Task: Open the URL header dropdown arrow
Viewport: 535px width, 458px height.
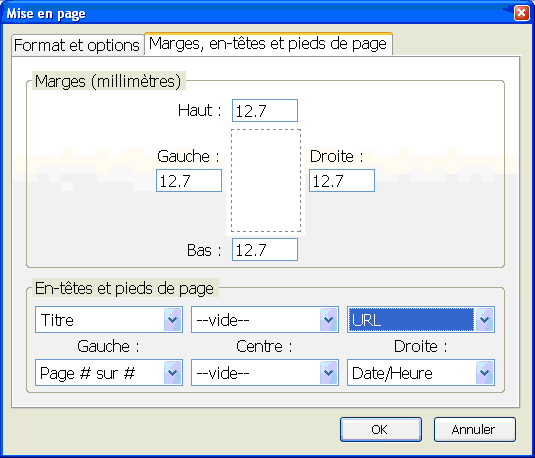Action: pos(485,320)
